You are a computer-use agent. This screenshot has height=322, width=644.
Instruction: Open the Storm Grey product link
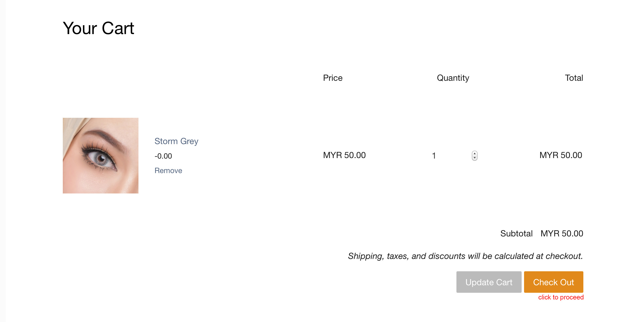tap(176, 141)
